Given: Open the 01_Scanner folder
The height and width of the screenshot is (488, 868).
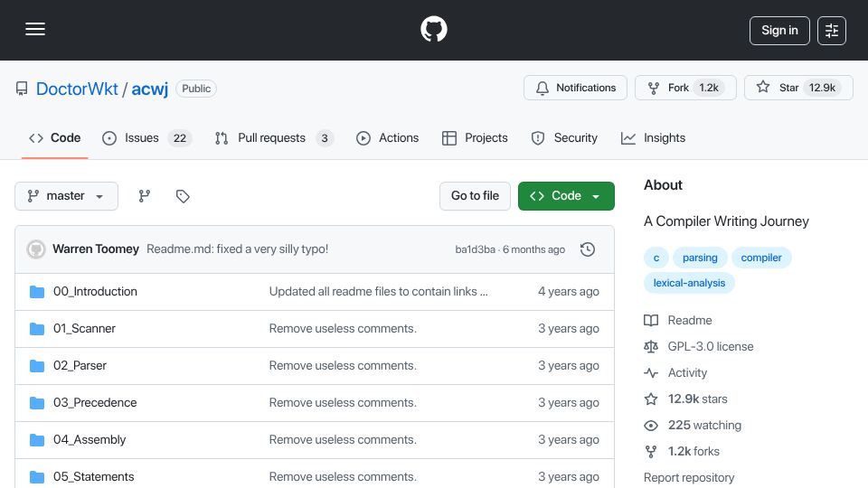Looking at the screenshot, I should coord(84,329).
